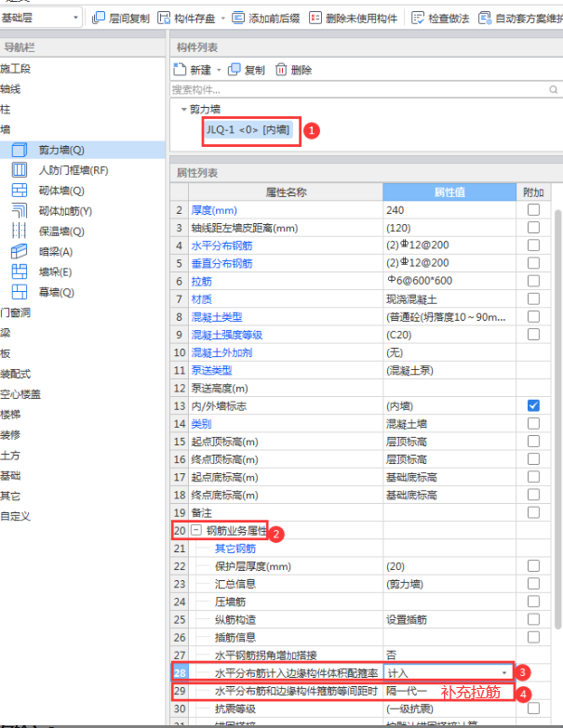
Task: Open the 自定义 navigation category
Action: pyautogui.click(x=15, y=516)
